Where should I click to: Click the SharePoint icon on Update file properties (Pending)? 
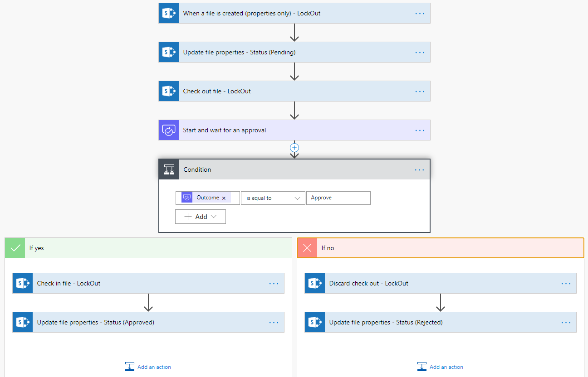[x=168, y=52]
